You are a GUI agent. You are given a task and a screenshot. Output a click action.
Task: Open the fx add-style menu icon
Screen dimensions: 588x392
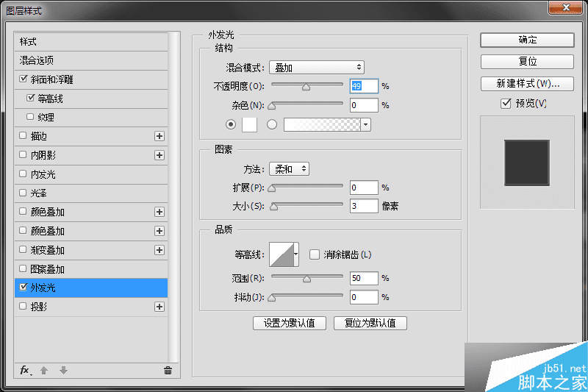[x=26, y=371]
